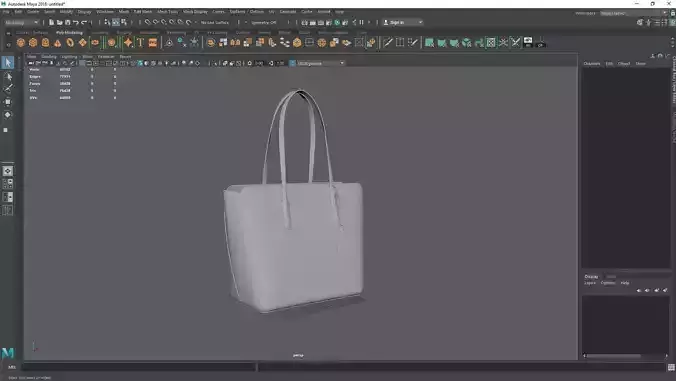Click the Undo arrow icon

76,22
